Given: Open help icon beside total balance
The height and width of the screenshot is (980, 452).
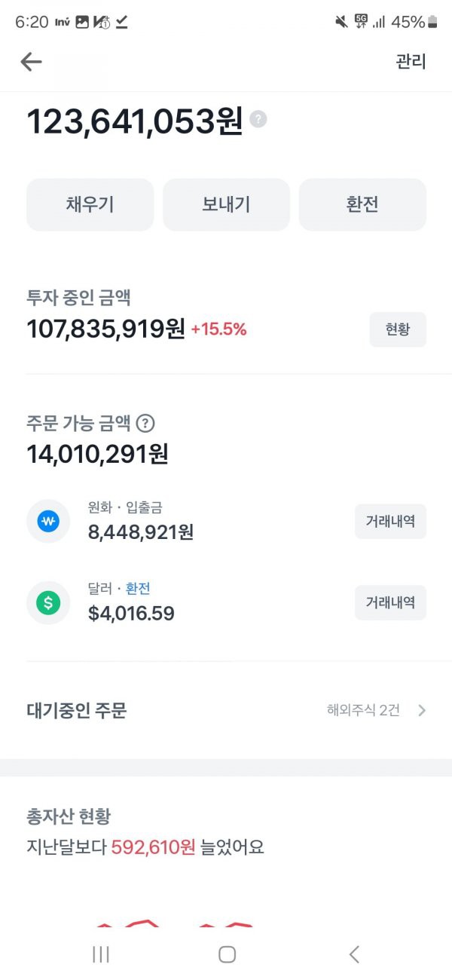Looking at the screenshot, I should [258, 119].
